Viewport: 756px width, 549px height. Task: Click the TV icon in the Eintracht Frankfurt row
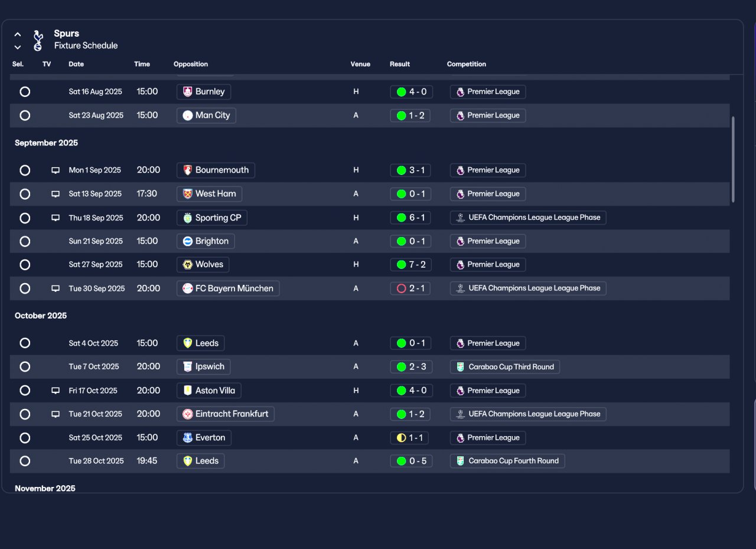(x=56, y=414)
